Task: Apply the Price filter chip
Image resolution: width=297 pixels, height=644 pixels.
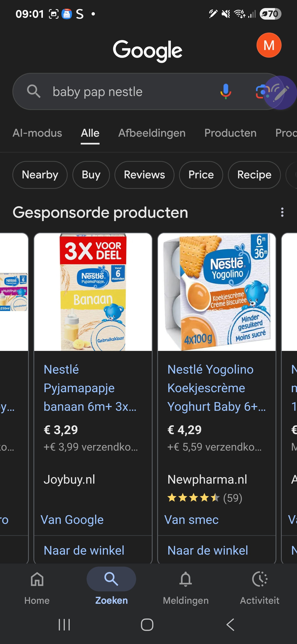Action: click(x=201, y=175)
